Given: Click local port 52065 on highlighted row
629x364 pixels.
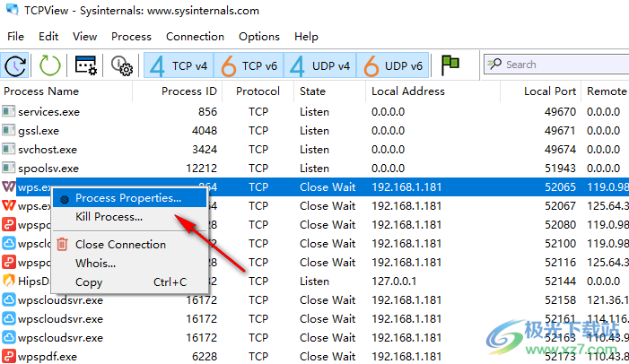Looking at the screenshot, I should (x=560, y=187).
